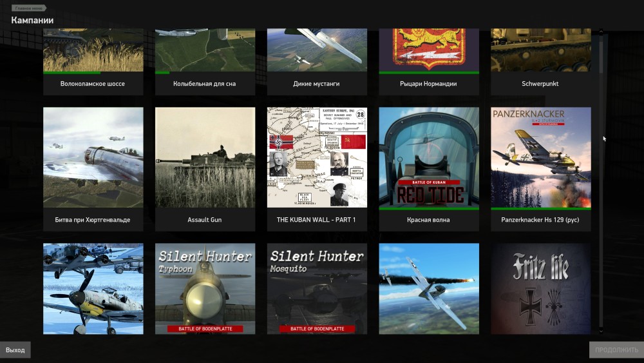Select the Schwerpunkt tank campaign image
Screen dimensions: 644x363
(x=541, y=50)
